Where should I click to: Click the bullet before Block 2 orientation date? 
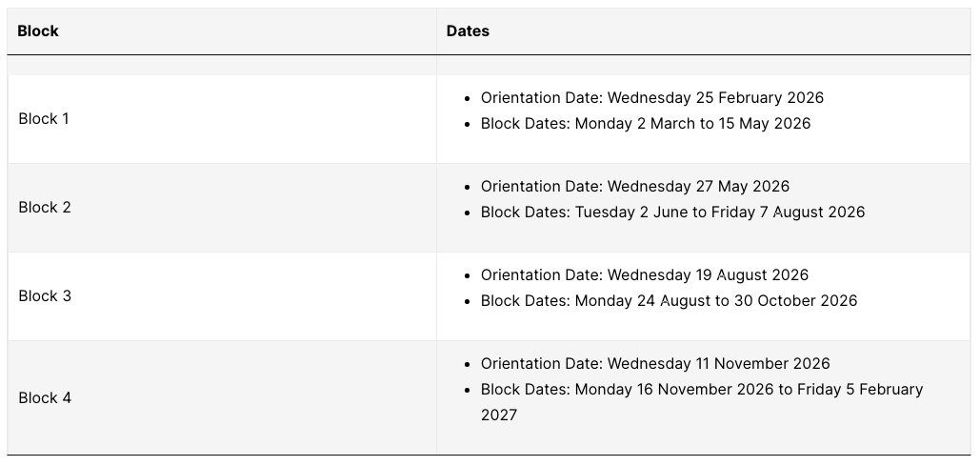pyautogui.click(x=468, y=187)
